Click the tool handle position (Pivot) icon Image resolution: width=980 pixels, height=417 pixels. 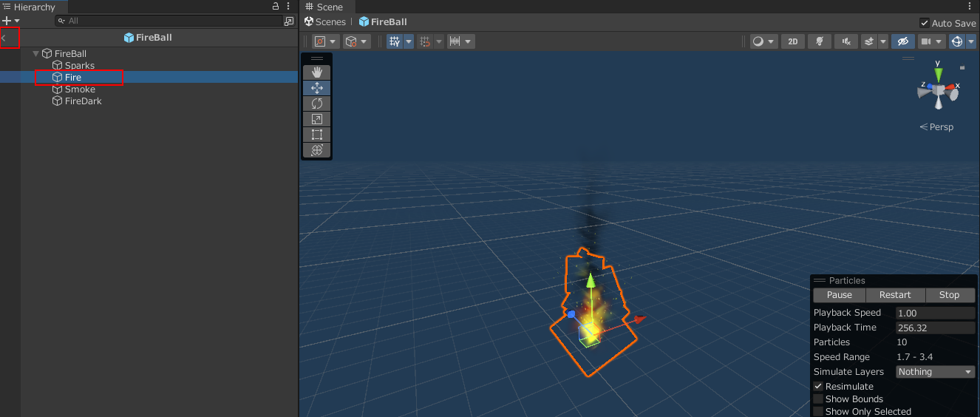pos(320,42)
